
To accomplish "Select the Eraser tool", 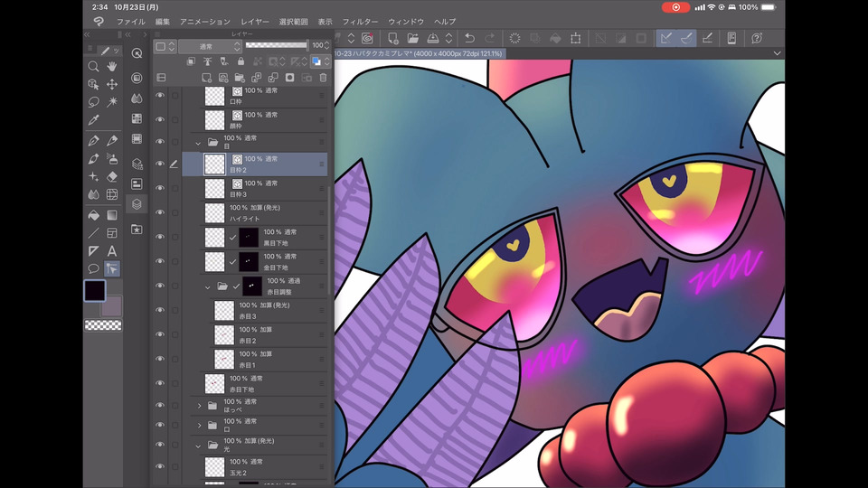I will [x=112, y=176].
